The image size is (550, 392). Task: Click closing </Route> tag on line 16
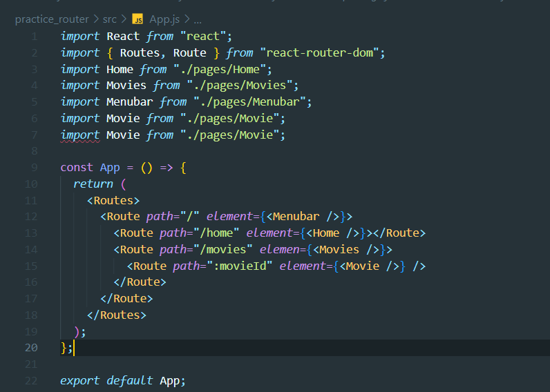click(140, 282)
